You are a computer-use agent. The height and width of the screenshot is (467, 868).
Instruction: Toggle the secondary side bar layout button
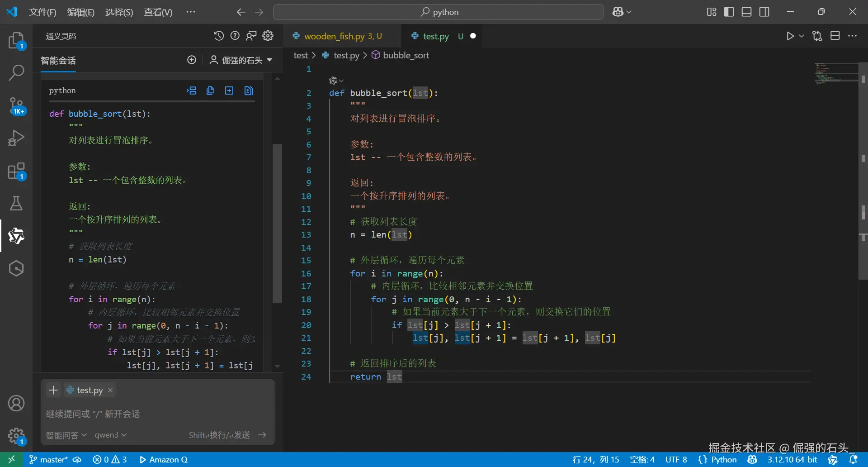[x=764, y=12]
